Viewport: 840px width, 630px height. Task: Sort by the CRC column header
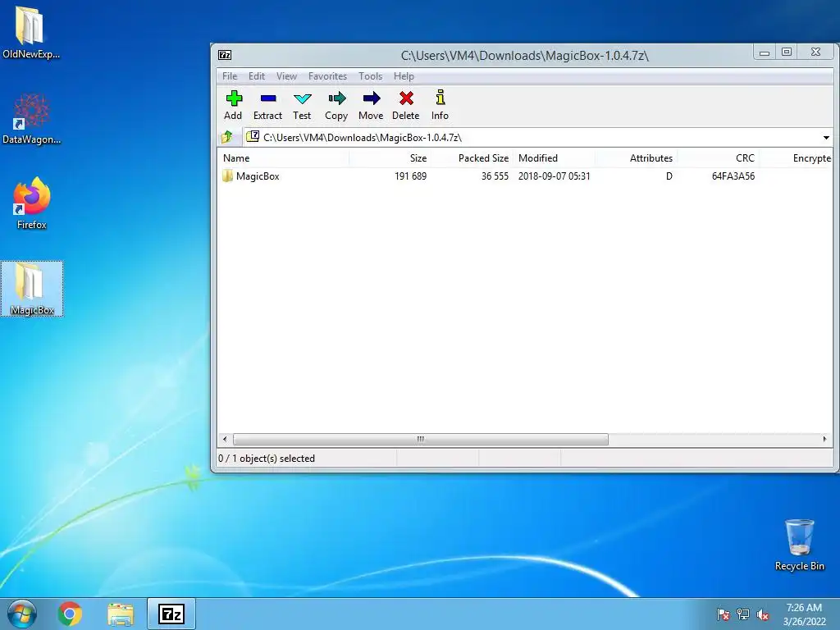tap(718, 158)
